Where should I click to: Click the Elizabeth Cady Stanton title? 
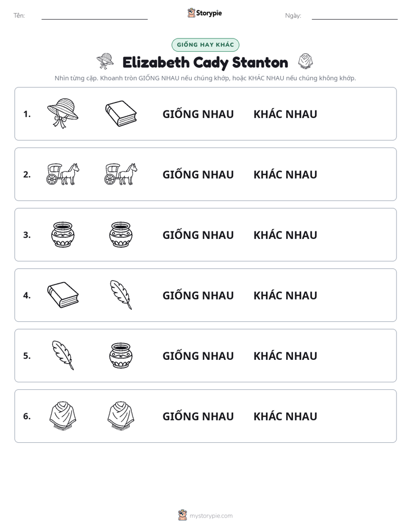(205, 62)
